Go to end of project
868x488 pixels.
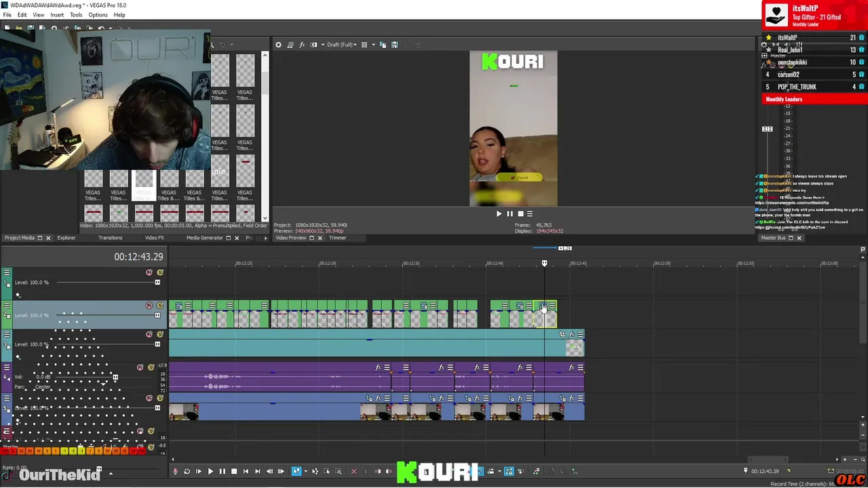pos(257,471)
